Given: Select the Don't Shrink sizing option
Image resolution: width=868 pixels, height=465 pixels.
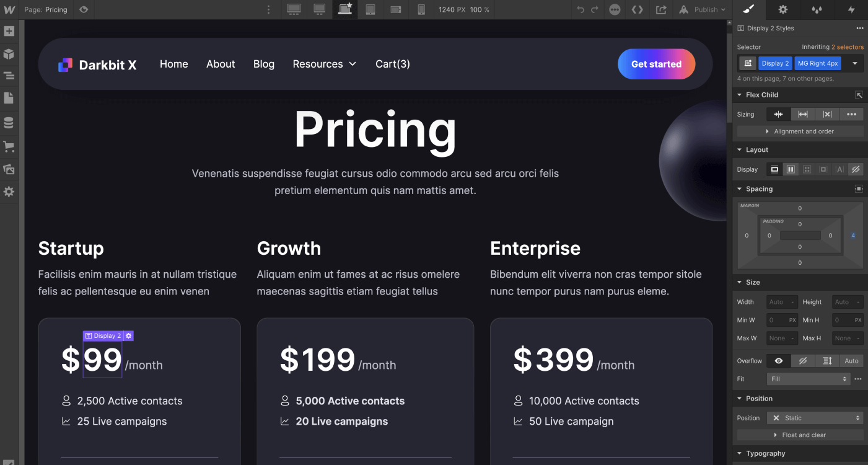Looking at the screenshot, I should (827, 114).
